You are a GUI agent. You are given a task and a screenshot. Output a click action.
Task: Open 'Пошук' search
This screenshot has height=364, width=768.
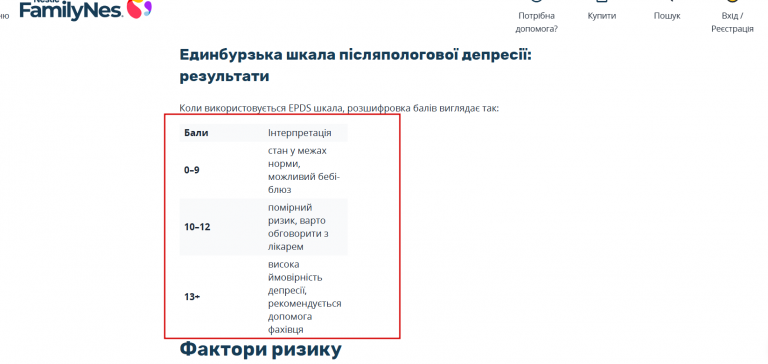click(x=667, y=16)
